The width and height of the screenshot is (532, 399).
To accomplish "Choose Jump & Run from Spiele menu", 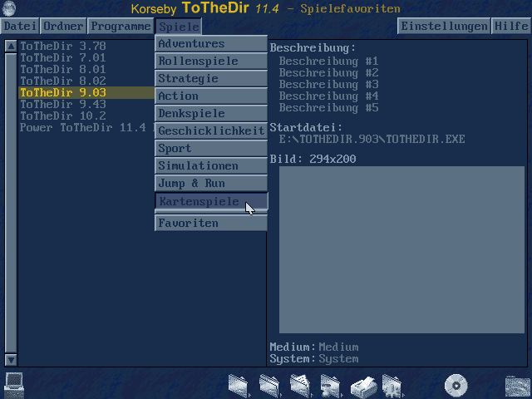I will (x=211, y=183).
